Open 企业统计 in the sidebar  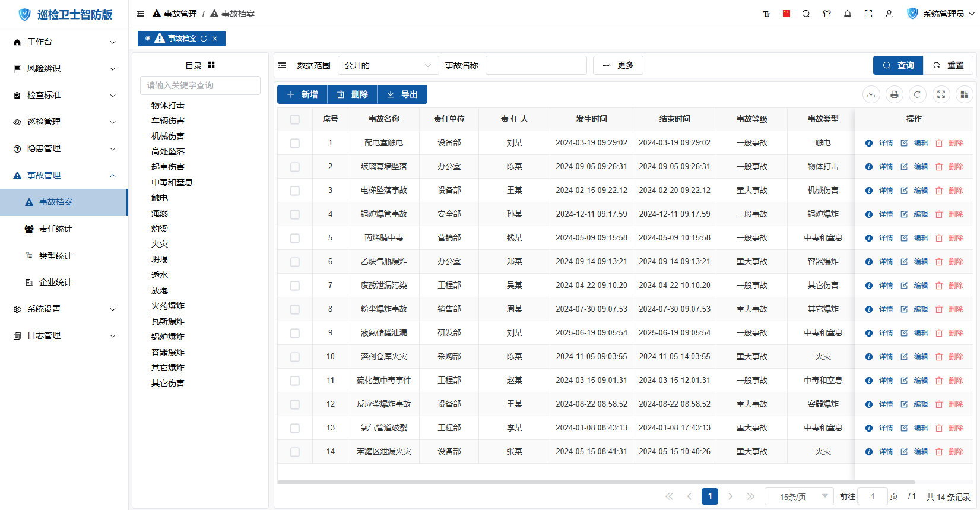click(x=64, y=282)
